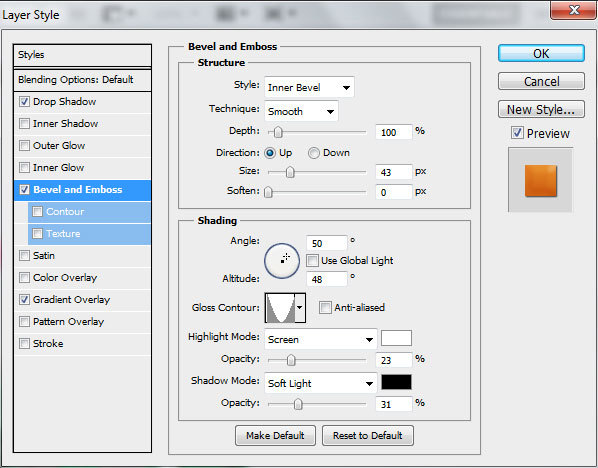The image size is (598, 468).
Task: Enable the Anti-aliased checkbox
Action: click(325, 307)
